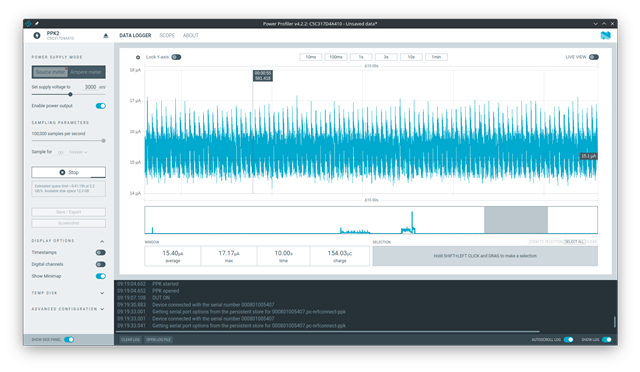Click the 15.1 µA cursor value label
The height and width of the screenshot is (372, 640).
pyautogui.click(x=589, y=156)
